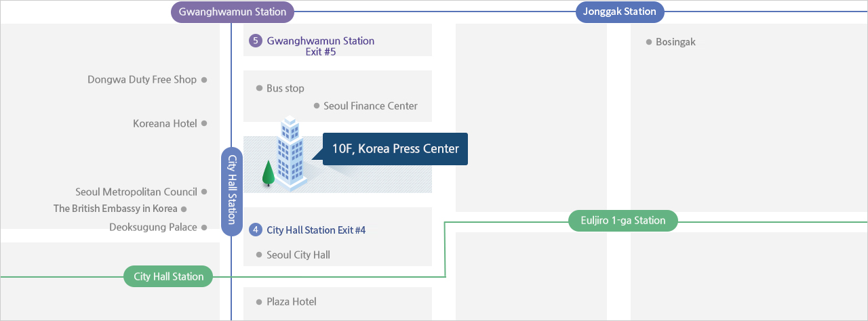This screenshot has height=321, width=868.
Task: Click the green tree icon beside building
Action: [x=268, y=174]
